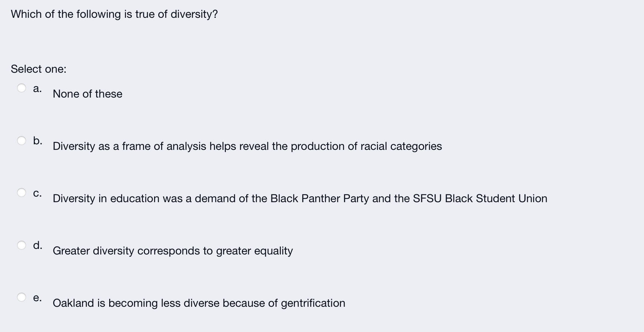This screenshot has width=644, height=332.
Task: Select the radio button for option e
Action: [x=22, y=297]
